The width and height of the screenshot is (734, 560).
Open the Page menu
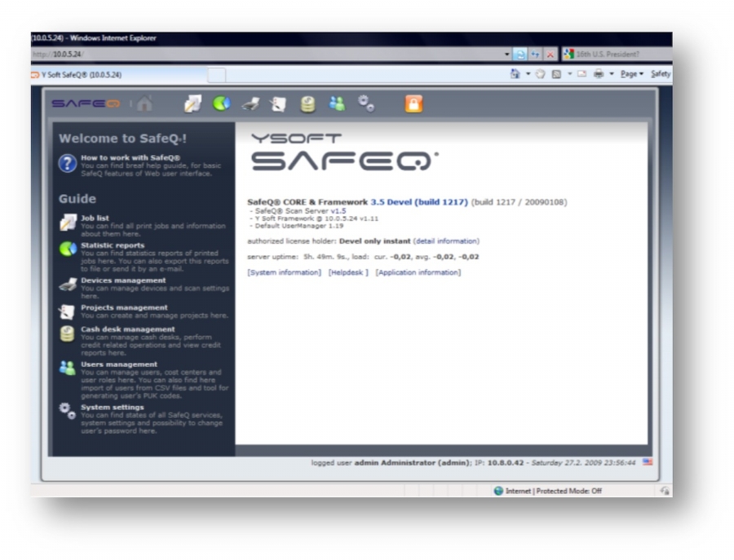point(632,74)
